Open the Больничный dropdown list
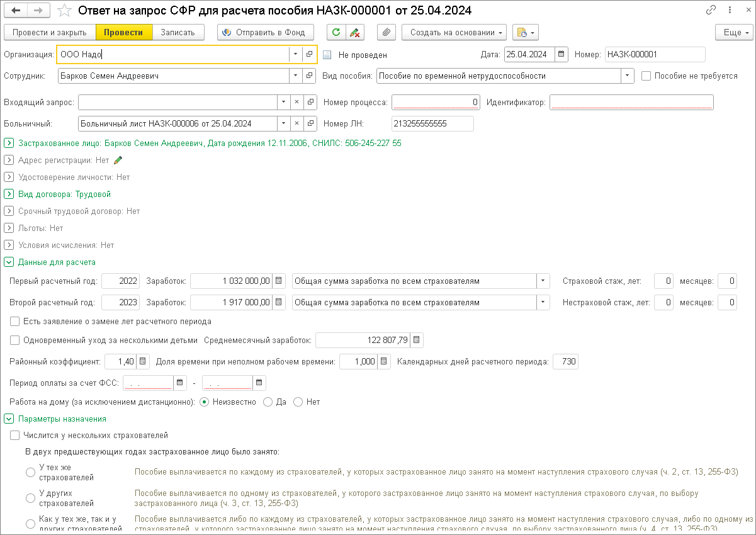This screenshot has height=535, width=756. [x=283, y=123]
